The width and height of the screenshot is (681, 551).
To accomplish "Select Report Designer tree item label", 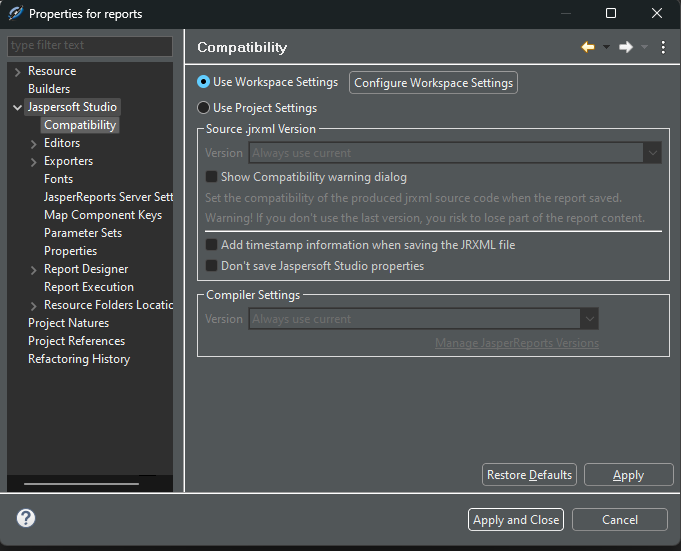I will coord(86,269).
